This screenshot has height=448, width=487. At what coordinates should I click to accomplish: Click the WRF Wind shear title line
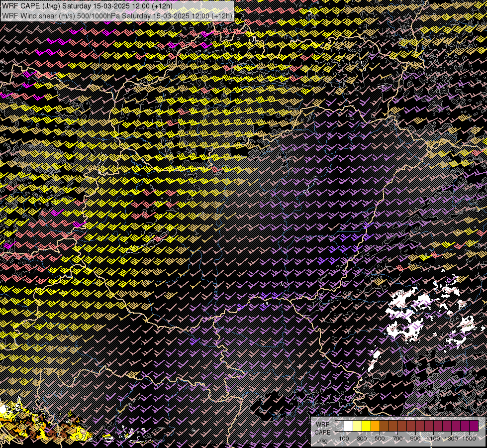(117, 16)
